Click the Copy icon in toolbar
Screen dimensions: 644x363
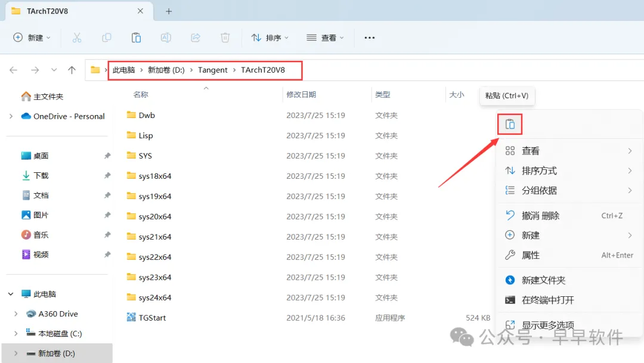point(106,38)
